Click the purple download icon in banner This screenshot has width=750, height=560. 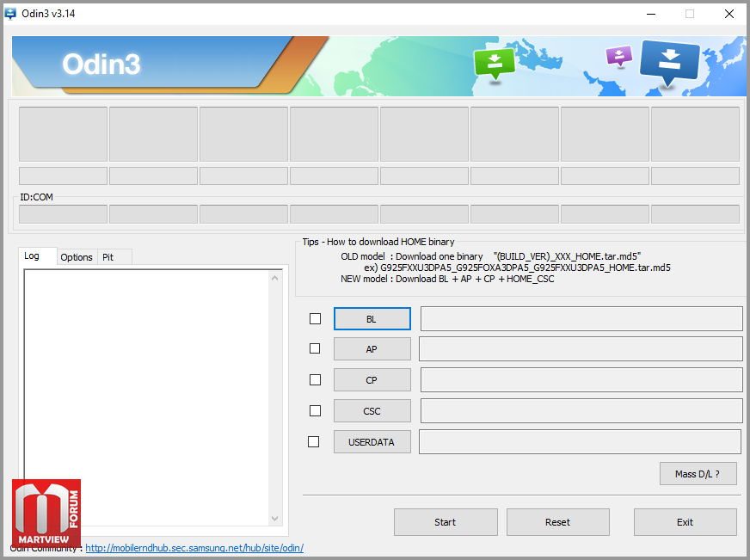[x=619, y=56]
